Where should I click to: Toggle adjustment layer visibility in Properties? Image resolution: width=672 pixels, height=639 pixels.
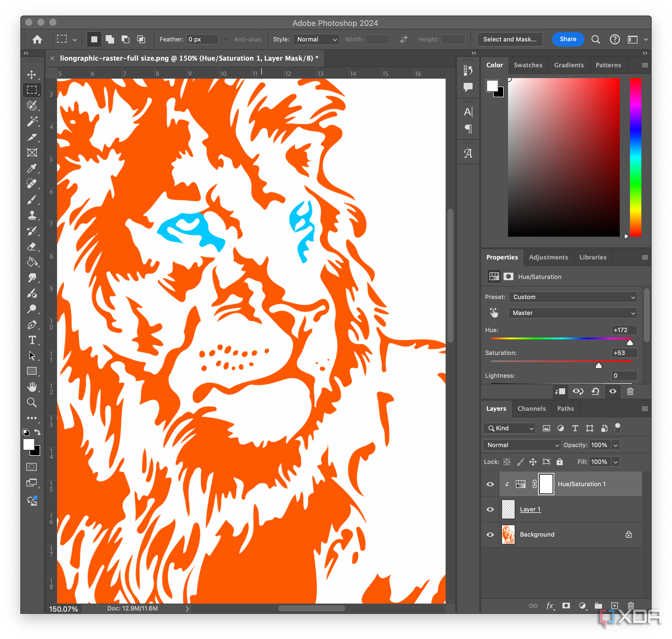coord(612,391)
